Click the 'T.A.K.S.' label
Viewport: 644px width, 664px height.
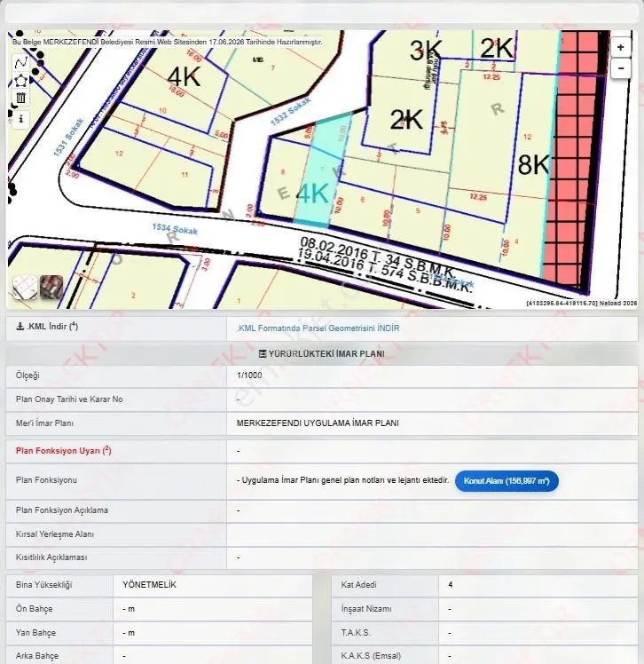(x=356, y=633)
